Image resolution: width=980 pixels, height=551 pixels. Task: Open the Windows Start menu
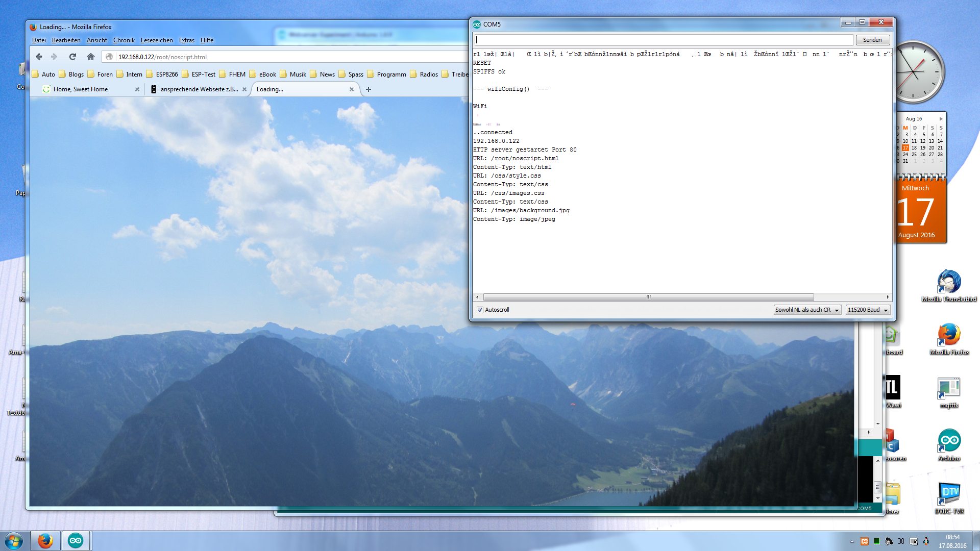point(14,541)
